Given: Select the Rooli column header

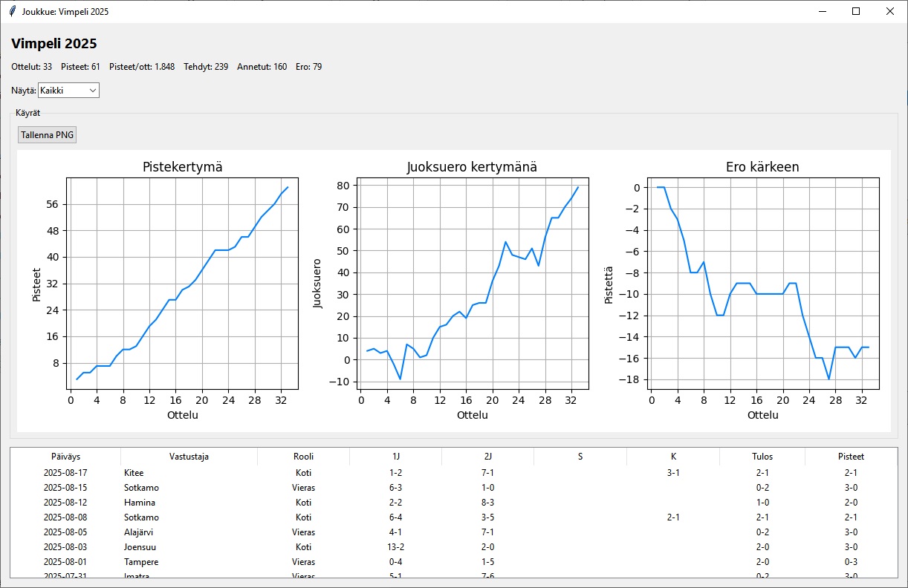Looking at the screenshot, I should pyautogui.click(x=303, y=457).
